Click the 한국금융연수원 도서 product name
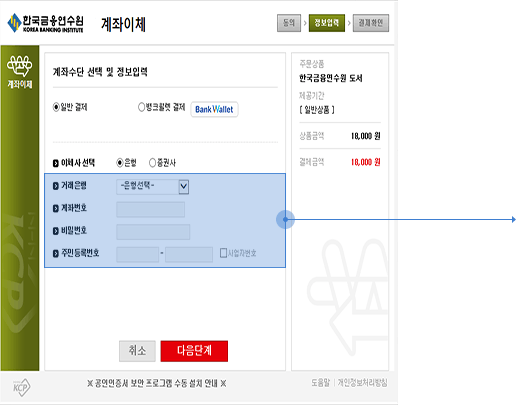 point(331,78)
